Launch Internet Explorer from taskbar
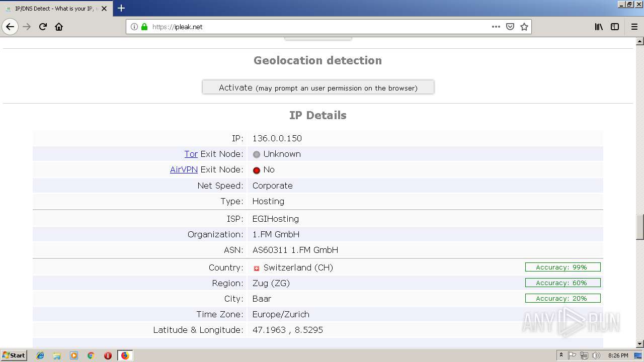 (40, 355)
